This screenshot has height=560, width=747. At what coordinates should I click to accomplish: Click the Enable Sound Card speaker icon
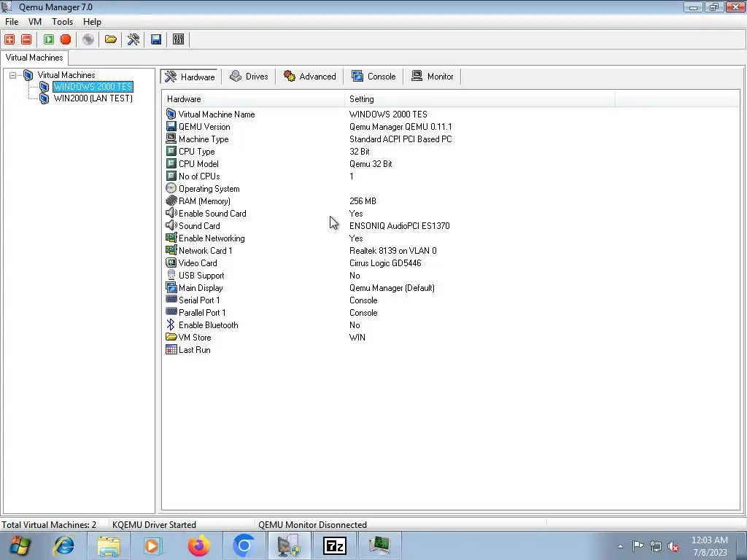[171, 213]
